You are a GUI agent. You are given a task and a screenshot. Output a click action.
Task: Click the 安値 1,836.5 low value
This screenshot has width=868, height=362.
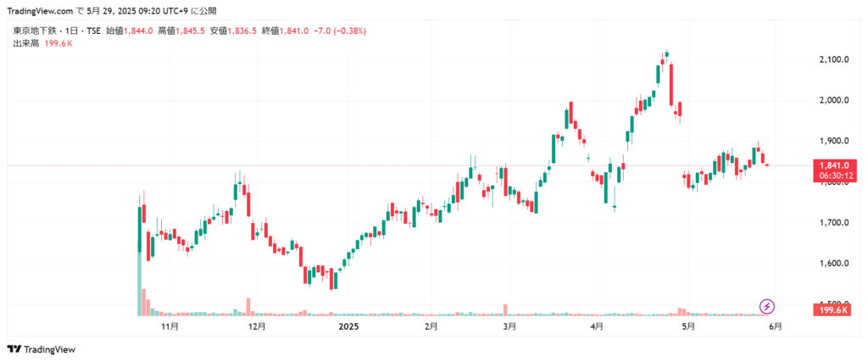click(232, 31)
